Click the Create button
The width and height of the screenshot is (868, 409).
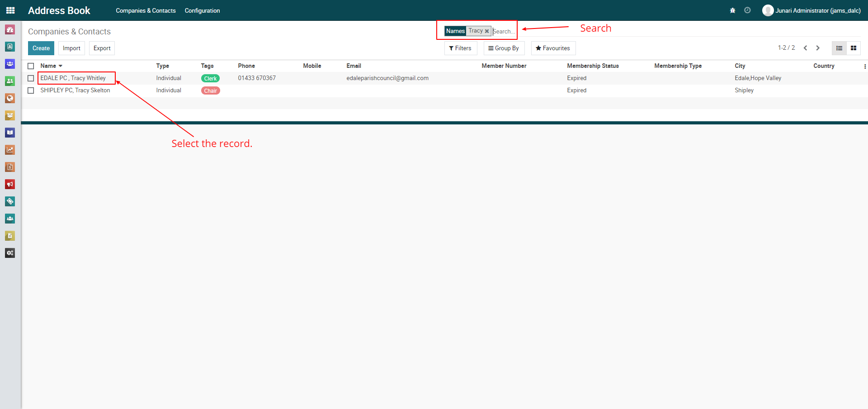tap(41, 48)
